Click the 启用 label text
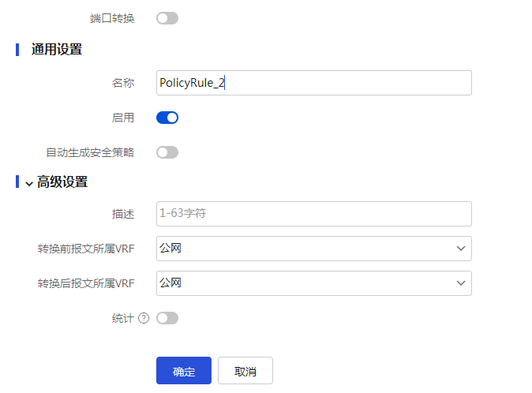The image size is (532, 393). [123, 118]
